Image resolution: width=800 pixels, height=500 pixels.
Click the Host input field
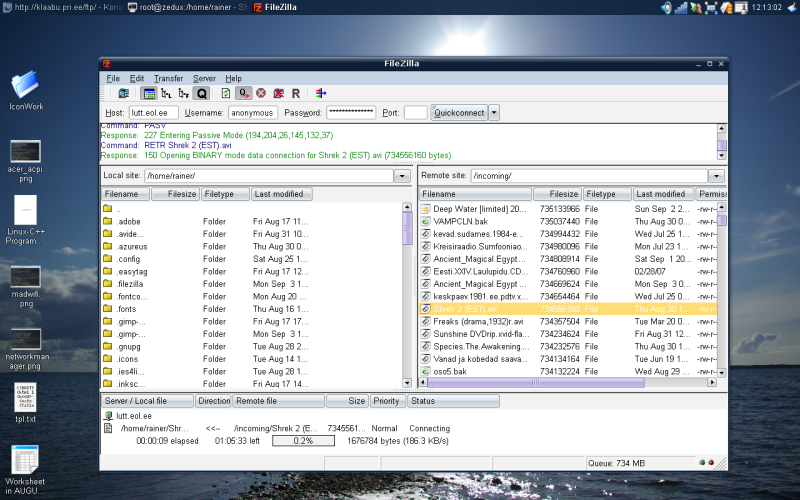(x=153, y=113)
